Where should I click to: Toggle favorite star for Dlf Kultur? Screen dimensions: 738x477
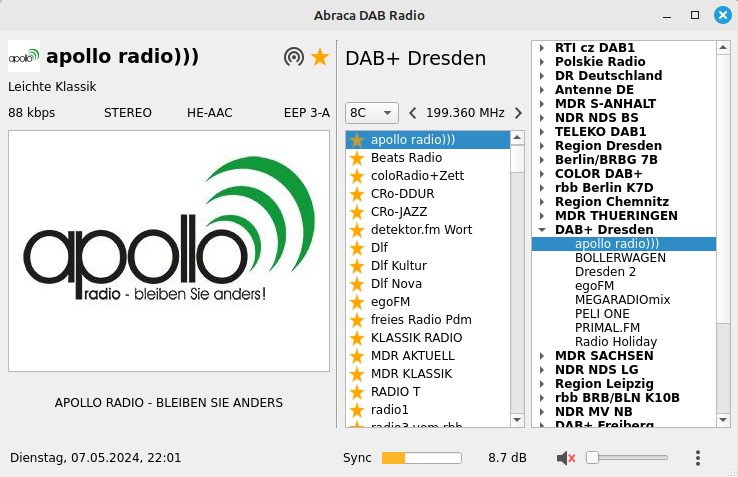[357, 266]
